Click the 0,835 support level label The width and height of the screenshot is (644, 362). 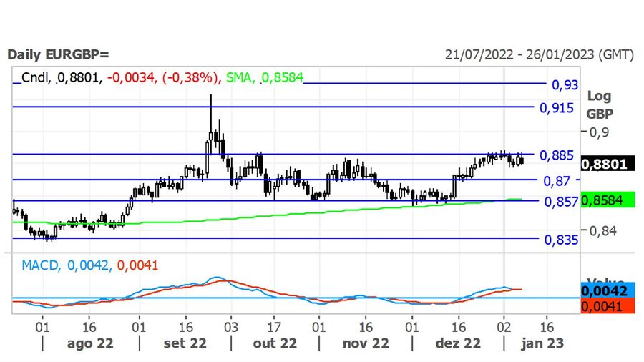tap(561, 240)
